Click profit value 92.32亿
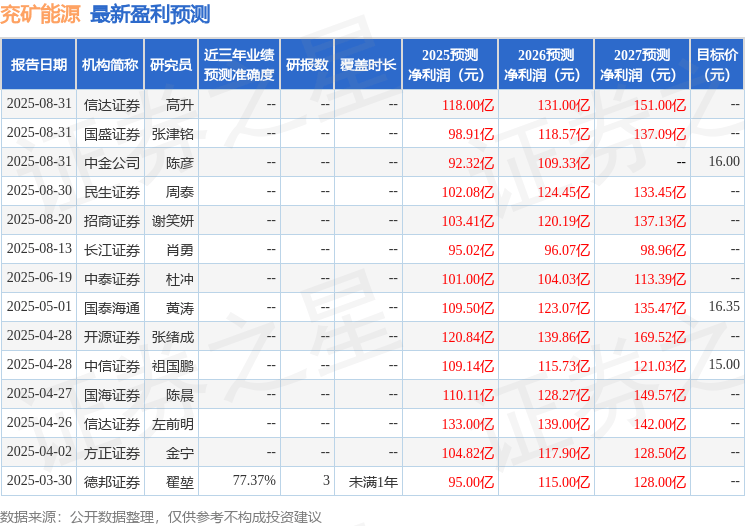This screenshot has height=526, width=745. (x=471, y=163)
